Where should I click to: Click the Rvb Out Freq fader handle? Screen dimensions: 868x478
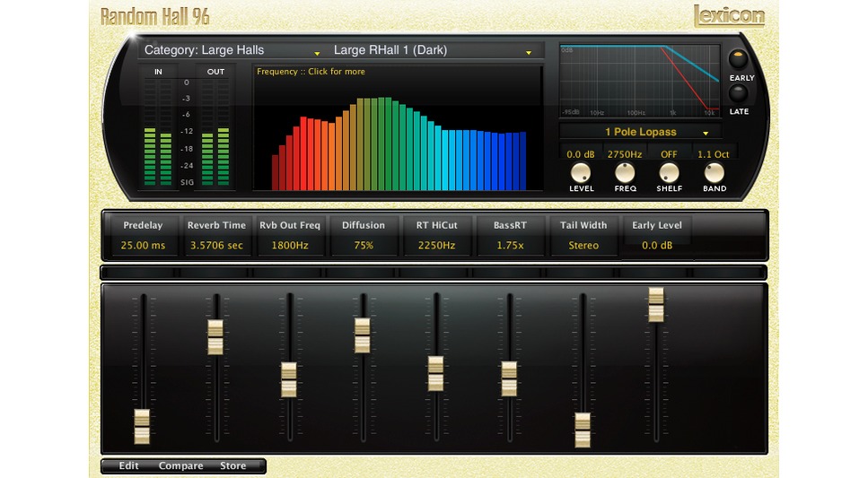click(289, 379)
